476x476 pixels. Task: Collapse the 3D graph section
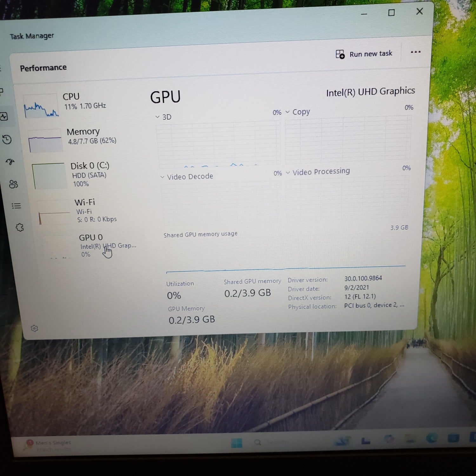(x=158, y=117)
